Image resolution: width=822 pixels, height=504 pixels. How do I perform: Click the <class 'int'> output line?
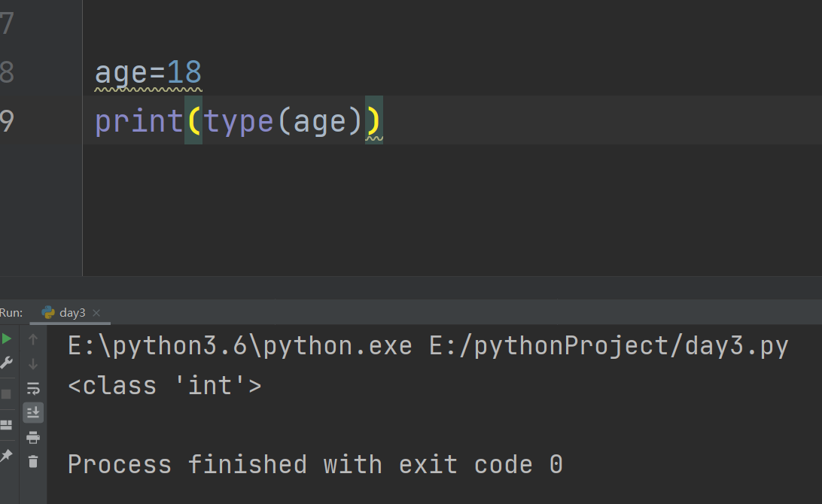click(x=165, y=386)
